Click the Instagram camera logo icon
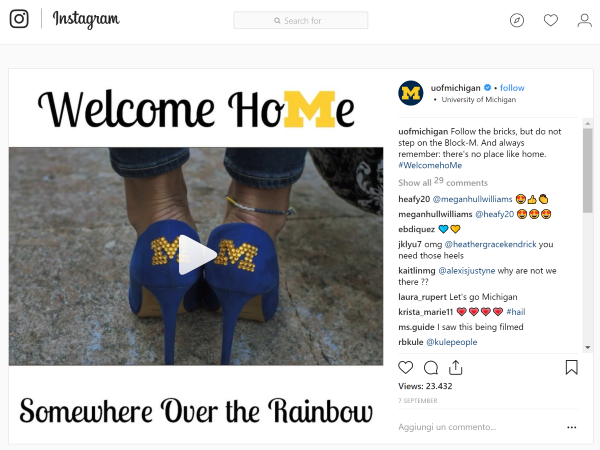The height and width of the screenshot is (450, 600). [19, 19]
